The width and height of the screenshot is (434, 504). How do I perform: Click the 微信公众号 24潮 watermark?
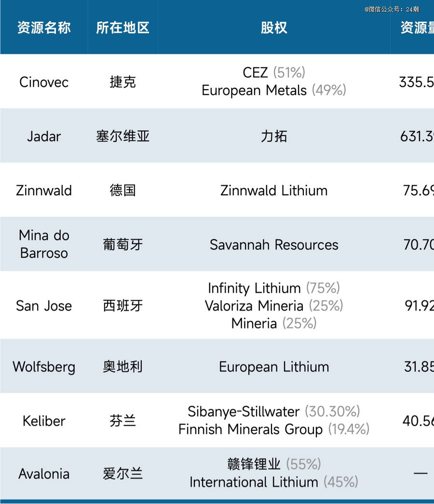pyautogui.click(x=392, y=9)
